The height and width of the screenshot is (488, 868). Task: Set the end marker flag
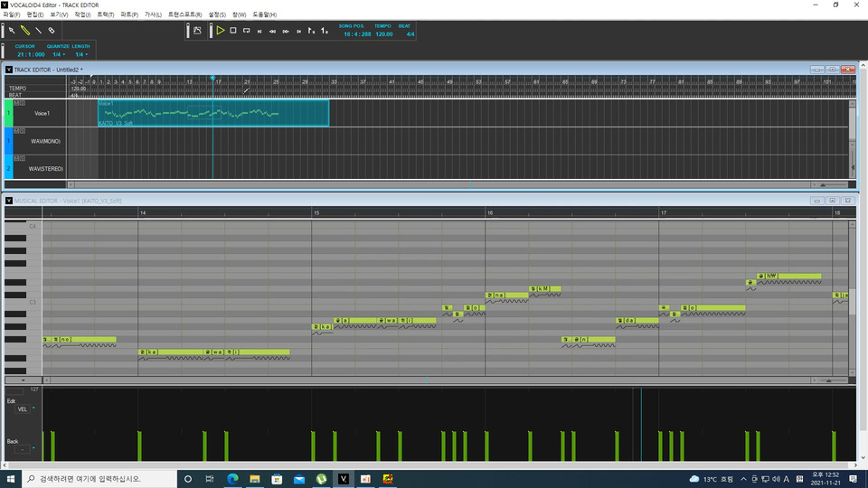[325, 31]
